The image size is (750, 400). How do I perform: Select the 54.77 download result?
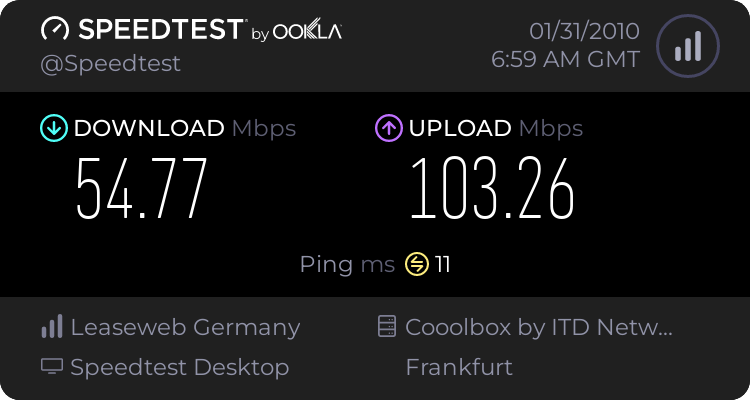pyautogui.click(x=142, y=189)
